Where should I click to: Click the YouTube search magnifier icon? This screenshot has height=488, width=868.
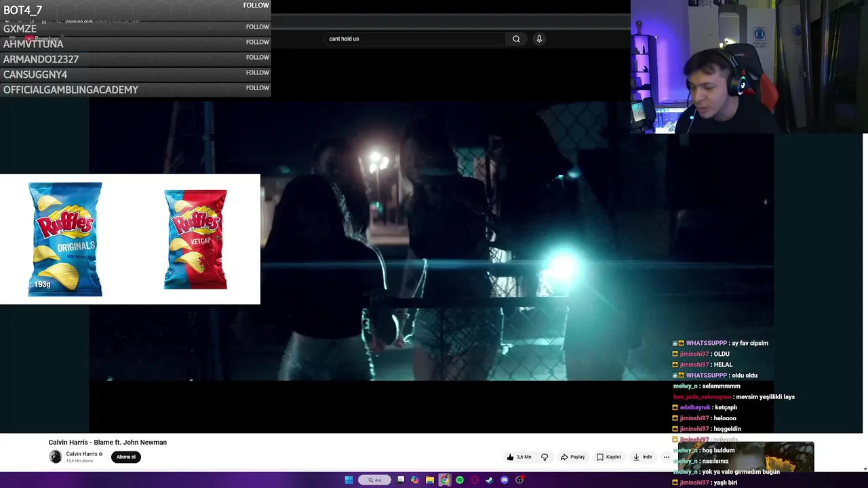[516, 39]
